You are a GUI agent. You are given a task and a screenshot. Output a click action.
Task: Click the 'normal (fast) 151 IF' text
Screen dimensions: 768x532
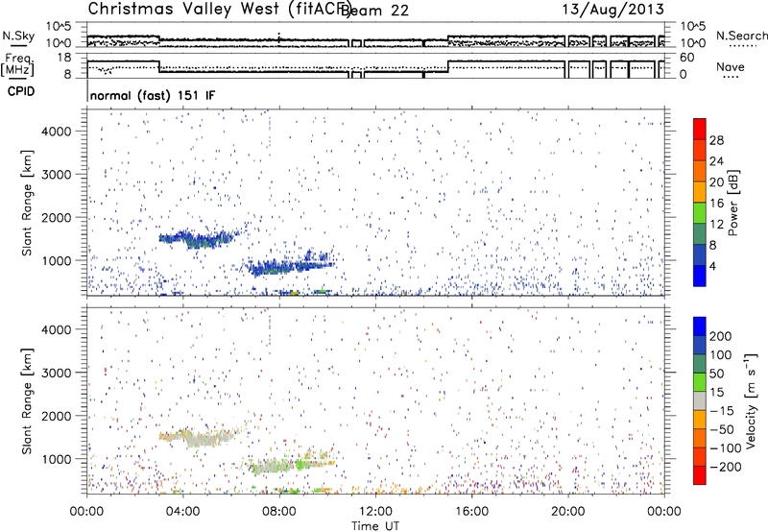coord(153,95)
